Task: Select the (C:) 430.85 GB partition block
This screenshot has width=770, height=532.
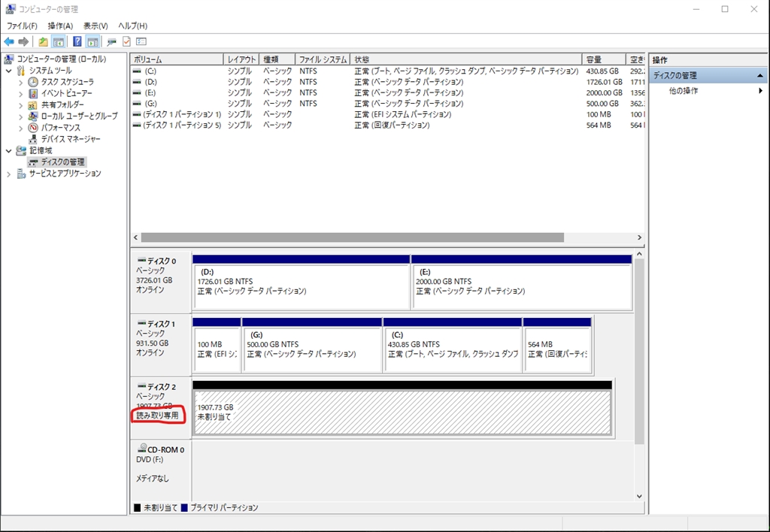Action: click(452, 345)
